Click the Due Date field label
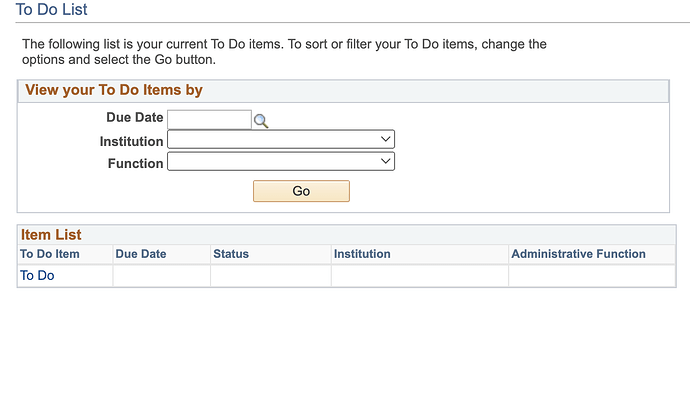 point(134,118)
